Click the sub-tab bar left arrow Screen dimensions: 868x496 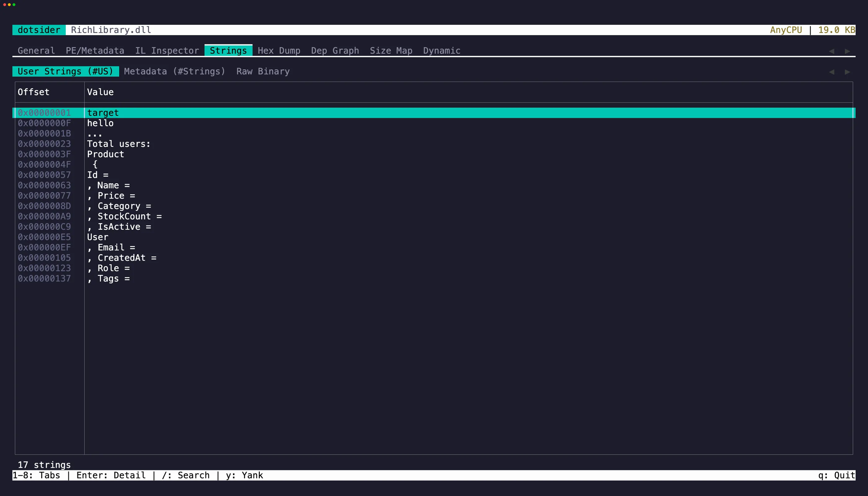coord(831,72)
